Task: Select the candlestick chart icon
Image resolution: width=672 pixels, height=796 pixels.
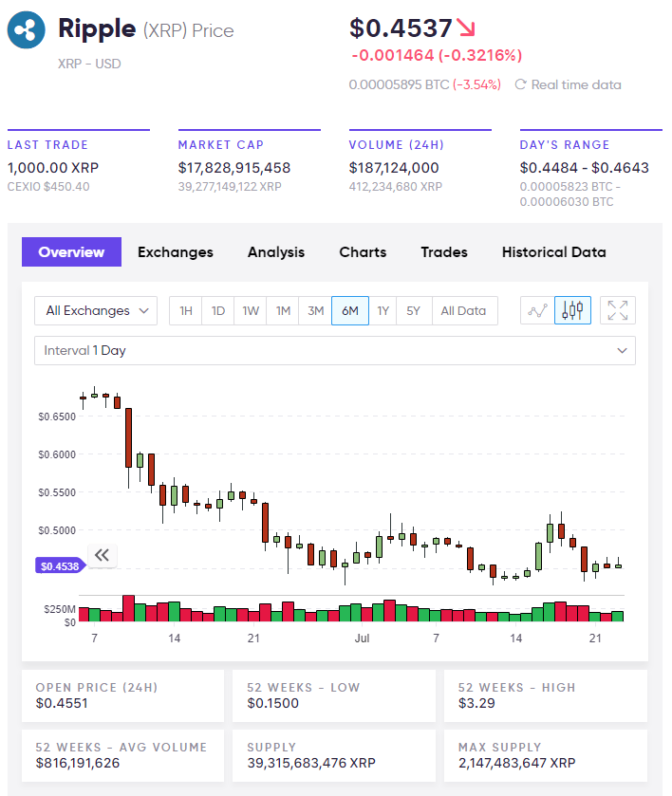Action: coord(572,310)
